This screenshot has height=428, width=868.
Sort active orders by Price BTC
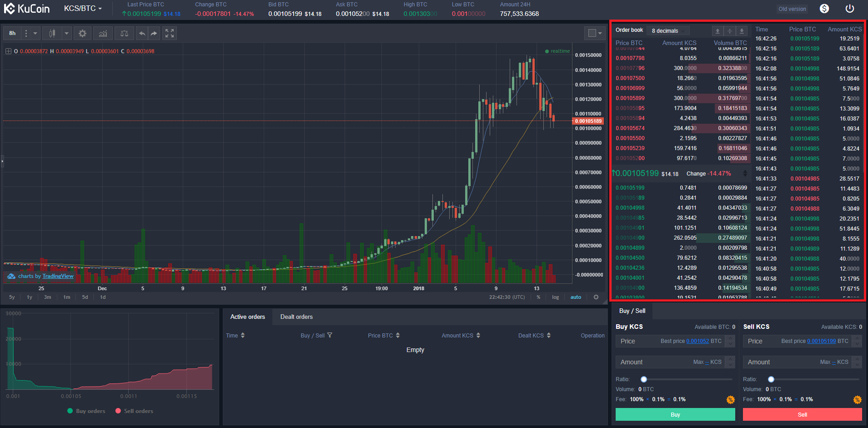pyautogui.click(x=398, y=335)
